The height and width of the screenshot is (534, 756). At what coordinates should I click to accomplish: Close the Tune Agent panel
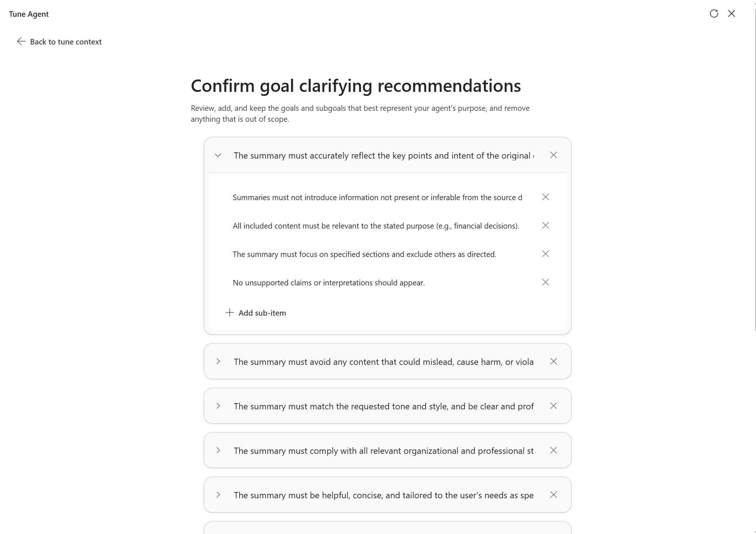coord(731,14)
